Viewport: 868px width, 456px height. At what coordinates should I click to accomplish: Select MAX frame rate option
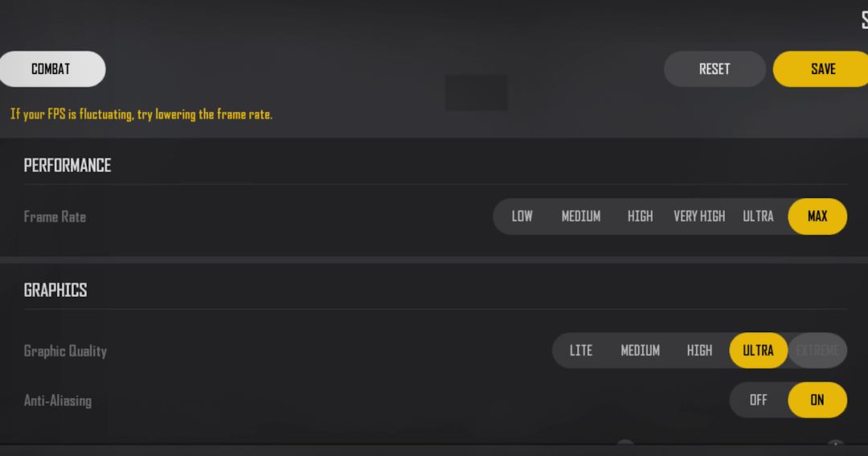coord(817,216)
